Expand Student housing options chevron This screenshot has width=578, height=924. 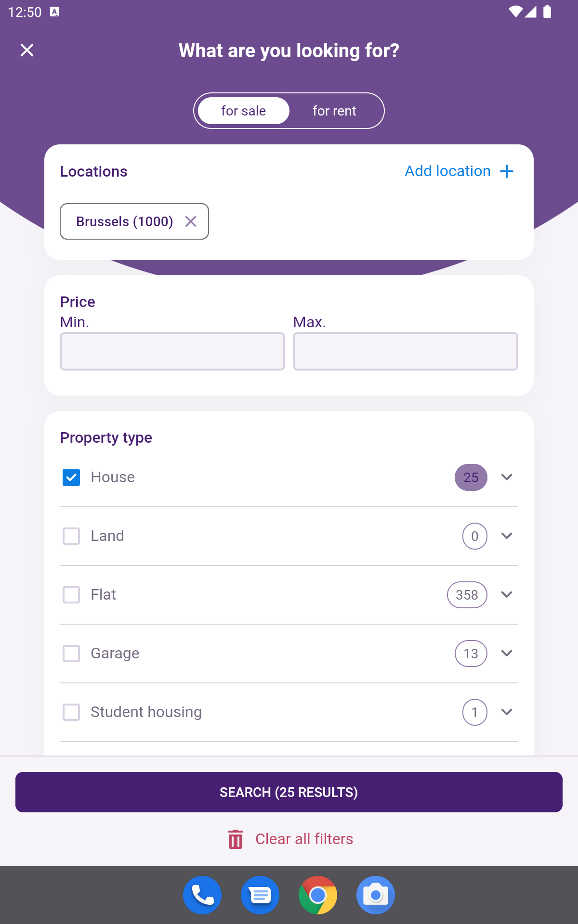(x=507, y=712)
